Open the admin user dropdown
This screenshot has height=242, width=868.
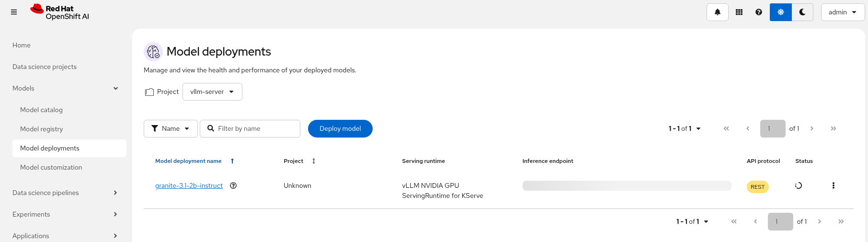click(x=843, y=12)
